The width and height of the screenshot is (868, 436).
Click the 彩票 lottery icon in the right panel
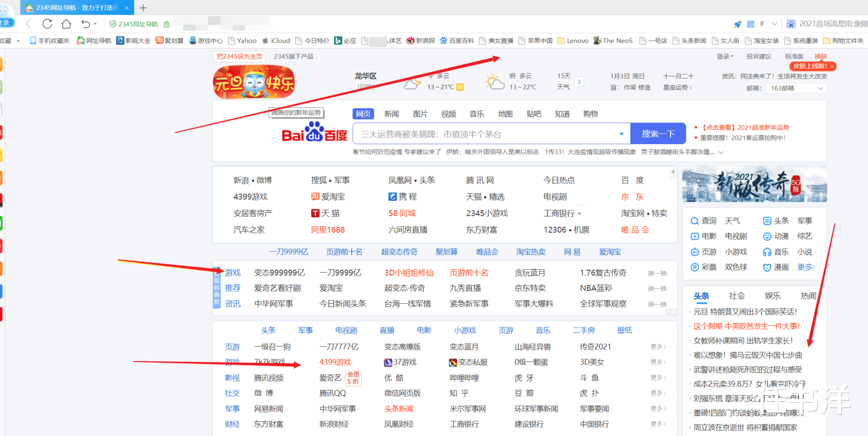[695, 267]
